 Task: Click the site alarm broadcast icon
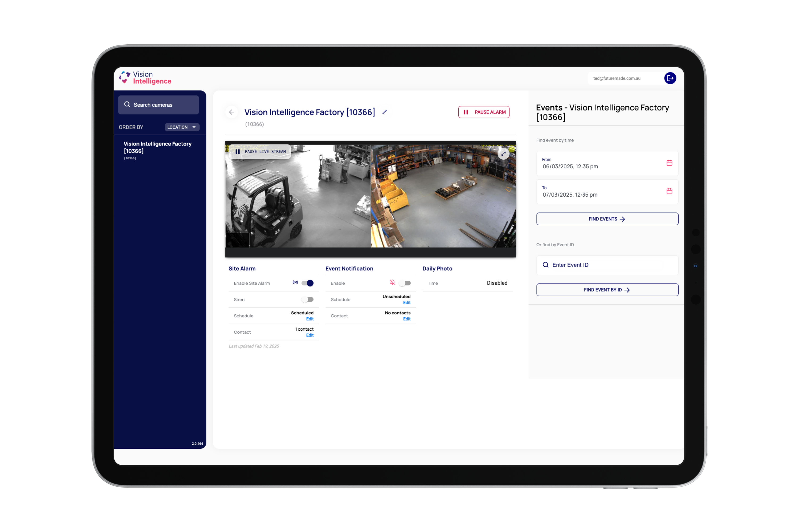click(295, 282)
